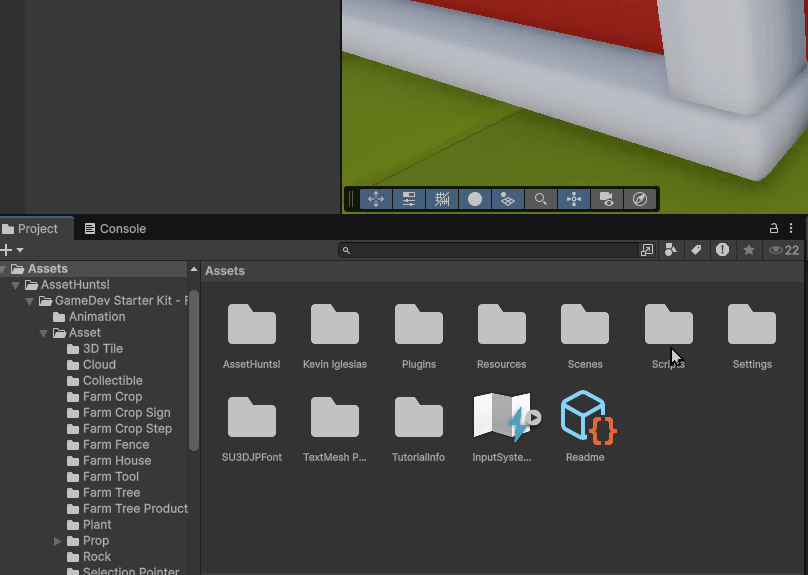Click the move/pan tool in the scene overlay toolbar

click(x=376, y=199)
